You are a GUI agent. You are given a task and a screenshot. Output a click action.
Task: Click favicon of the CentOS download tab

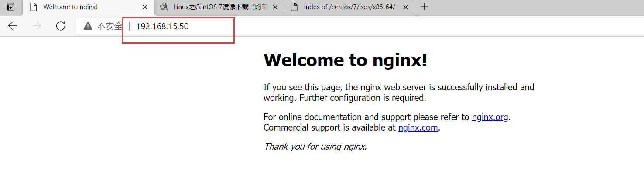pos(164,7)
